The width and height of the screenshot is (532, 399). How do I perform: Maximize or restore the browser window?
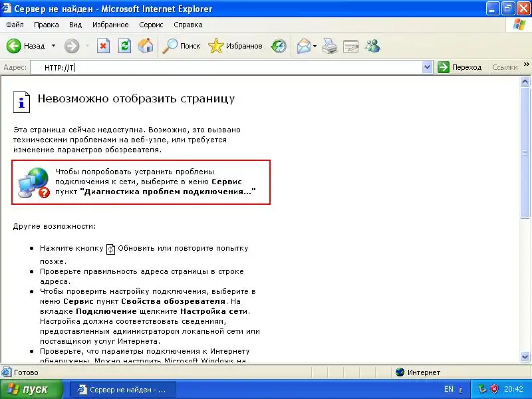(x=507, y=9)
